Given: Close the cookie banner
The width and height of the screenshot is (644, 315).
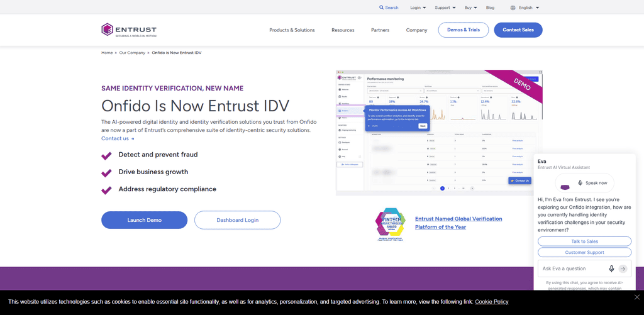Looking at the screenshot, I should [636, 297].
